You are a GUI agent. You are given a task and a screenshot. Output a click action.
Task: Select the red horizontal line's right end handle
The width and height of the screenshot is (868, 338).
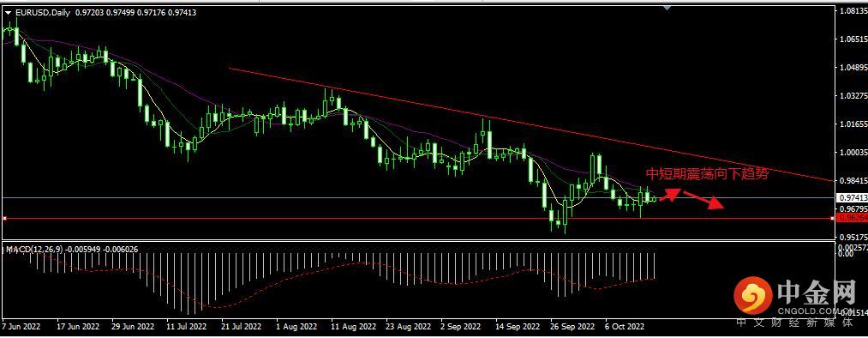(x=833, y=218)
